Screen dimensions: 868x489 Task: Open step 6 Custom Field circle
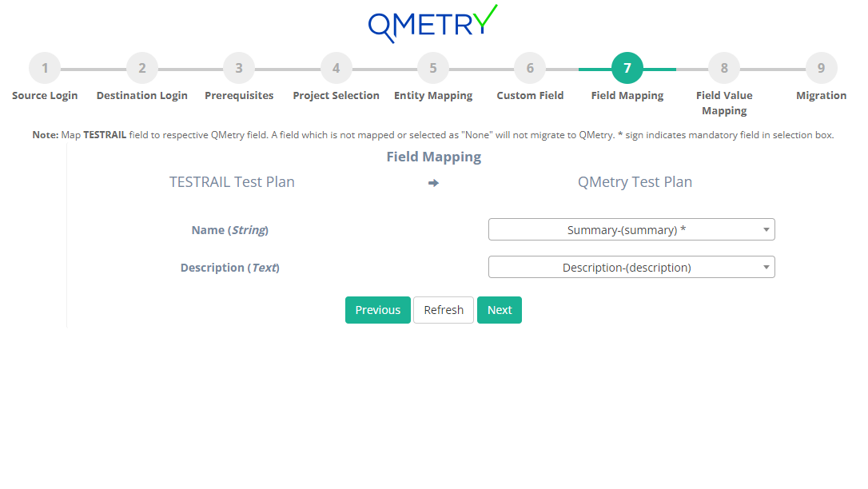click(531, 68)
